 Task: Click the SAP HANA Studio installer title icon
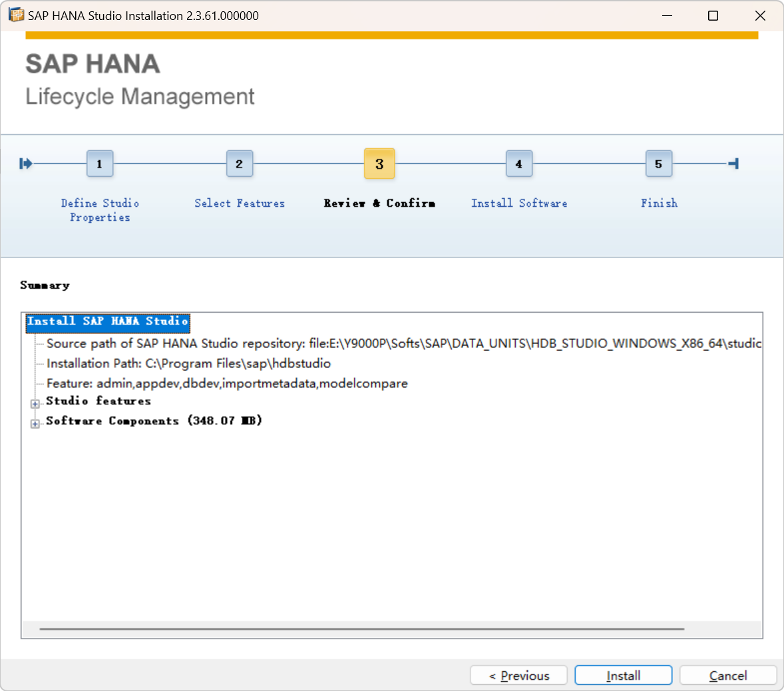point(16,15)
